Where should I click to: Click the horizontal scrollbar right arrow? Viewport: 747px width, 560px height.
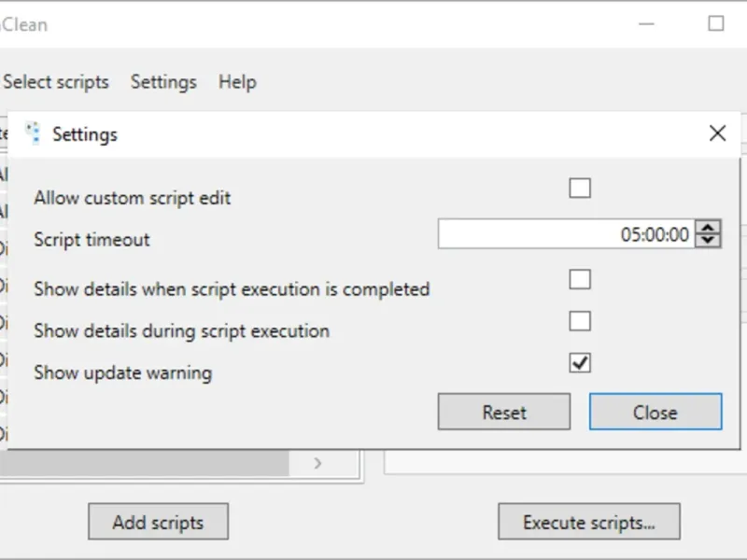317,463
